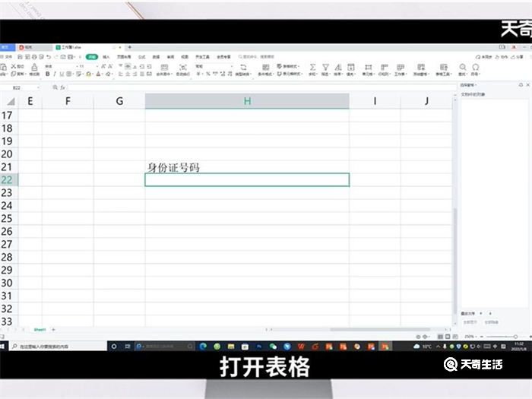Open the red WPS icon in taskbar
The height and width of the screenshot is (399, 532).
point(301,347)
